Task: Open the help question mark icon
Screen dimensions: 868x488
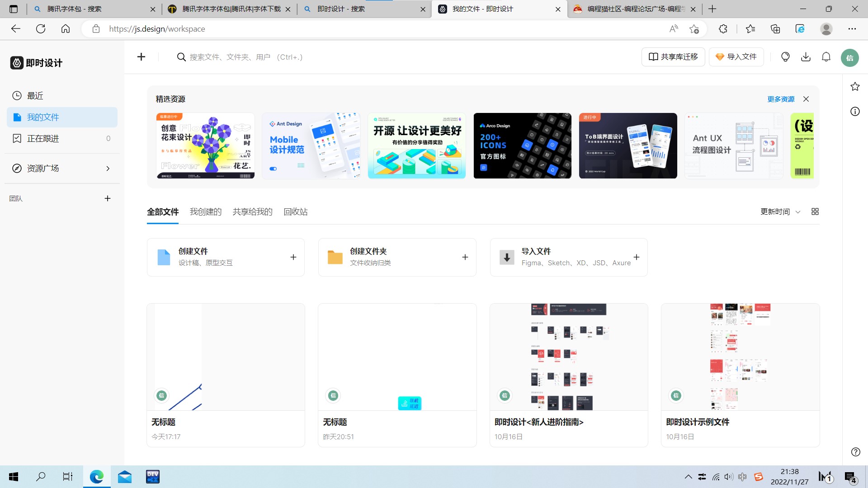Action: coord(855,452)
